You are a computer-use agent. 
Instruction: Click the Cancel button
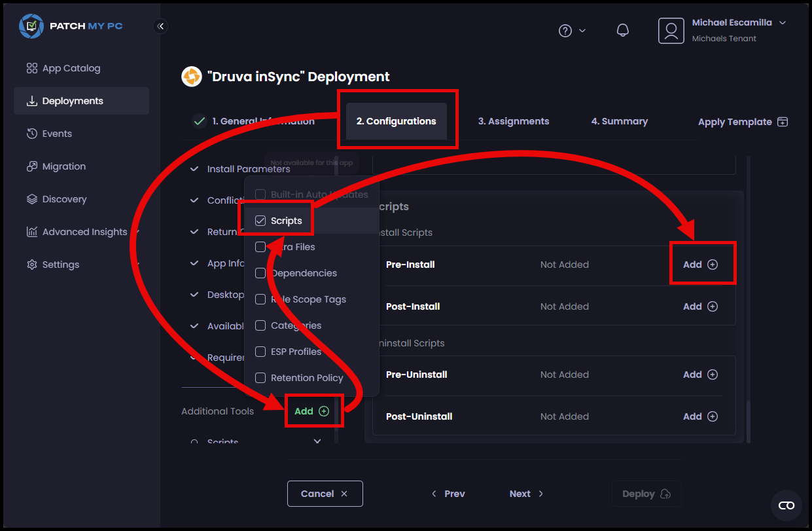[325, 494]
